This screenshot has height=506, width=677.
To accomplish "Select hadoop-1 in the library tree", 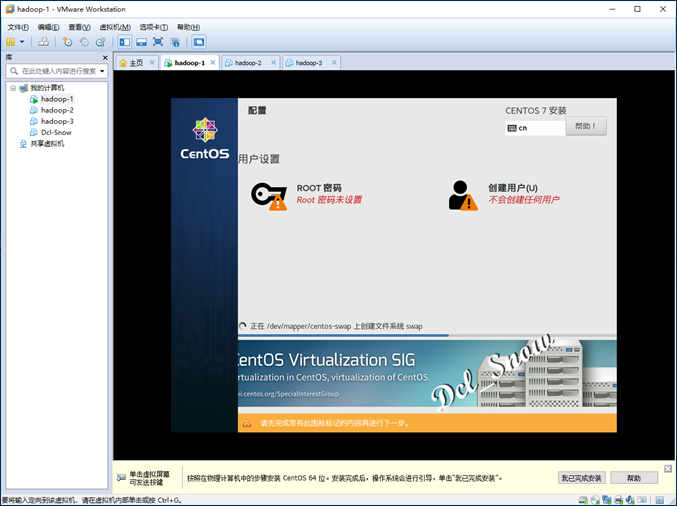I will (52, 99).
